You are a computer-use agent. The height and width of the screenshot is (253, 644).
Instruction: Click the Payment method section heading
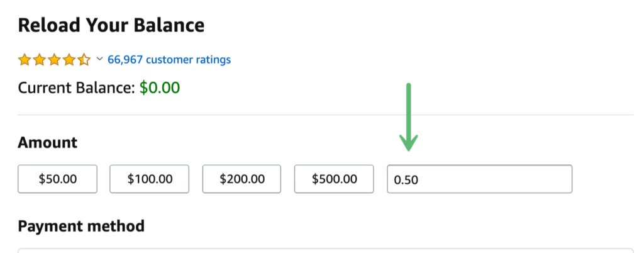click(x=81, y=225)
